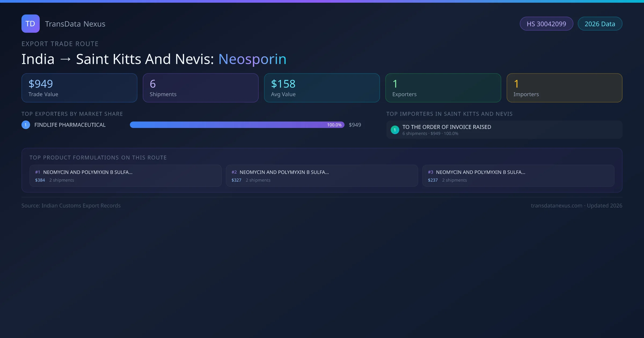Open the $949 Trade Value card

click(x=79, y=88)
